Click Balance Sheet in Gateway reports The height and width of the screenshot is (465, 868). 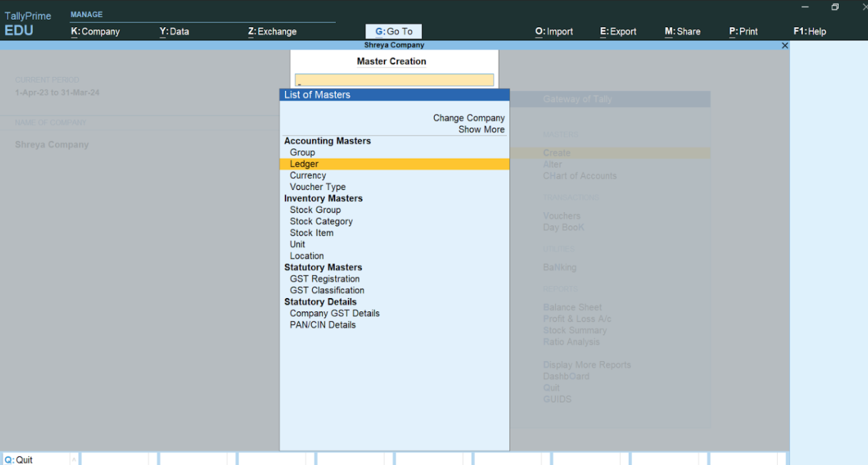[572, 307]
